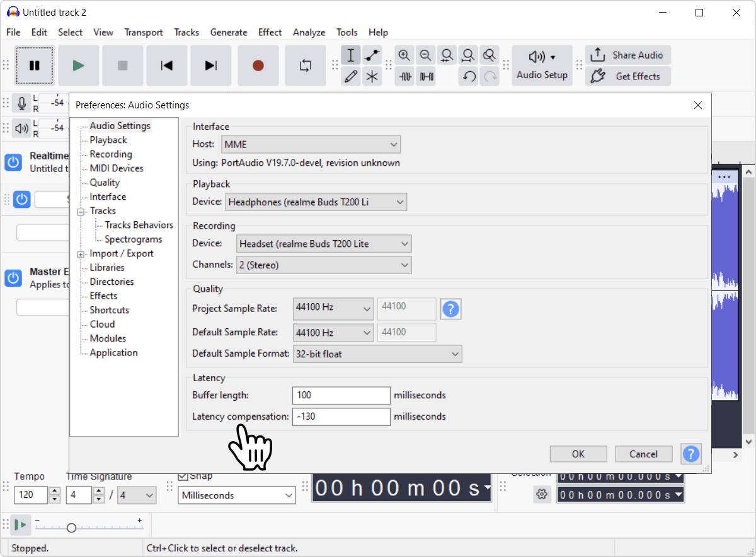Click the Redo arrow icon
This screenshot has height=557, width=756.
point(490,77)
